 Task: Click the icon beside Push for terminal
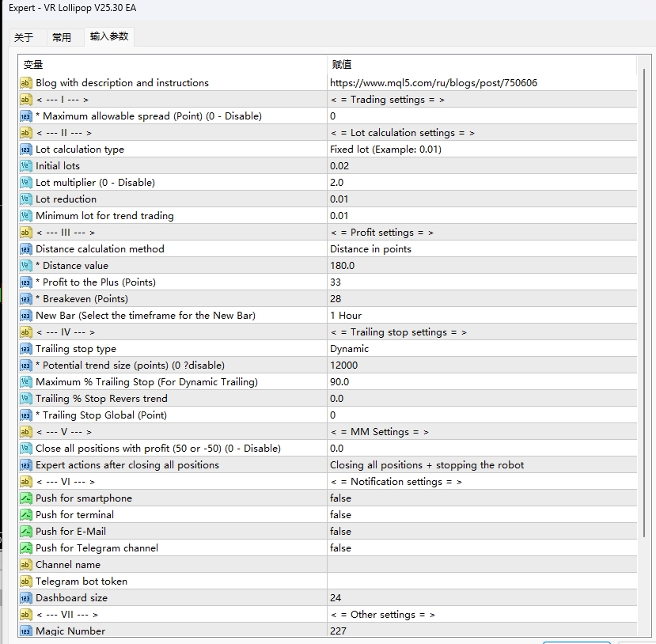[25, 515]
